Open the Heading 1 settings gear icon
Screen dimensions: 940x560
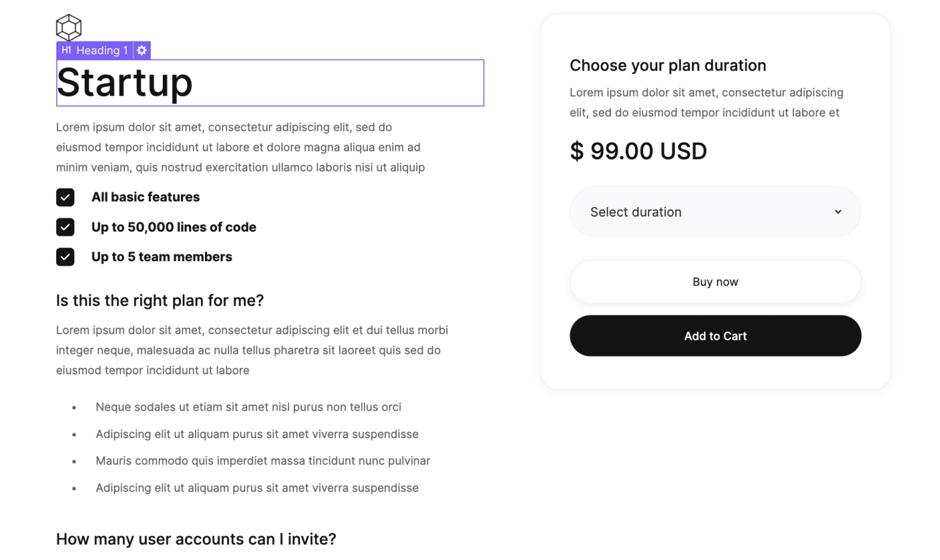pos(141,50)
